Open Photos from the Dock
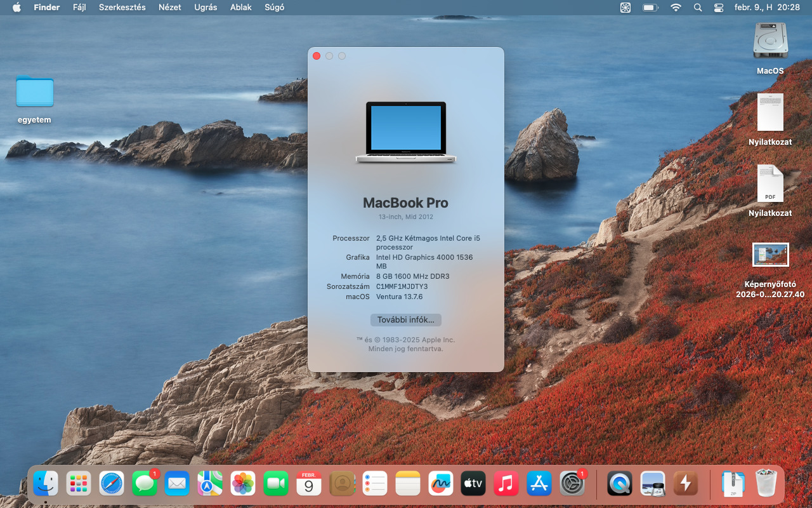 coord(243,484)
